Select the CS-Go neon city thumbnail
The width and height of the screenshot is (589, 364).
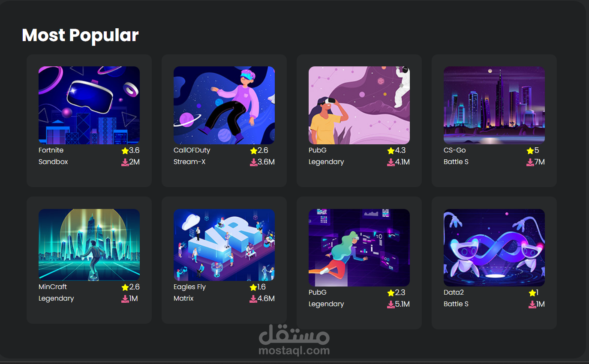point(494,105)
